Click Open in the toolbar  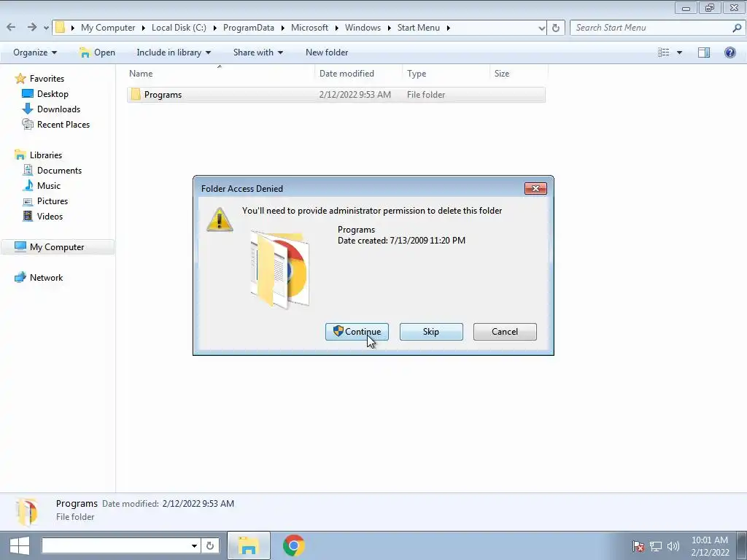click(x=97, y=52)
